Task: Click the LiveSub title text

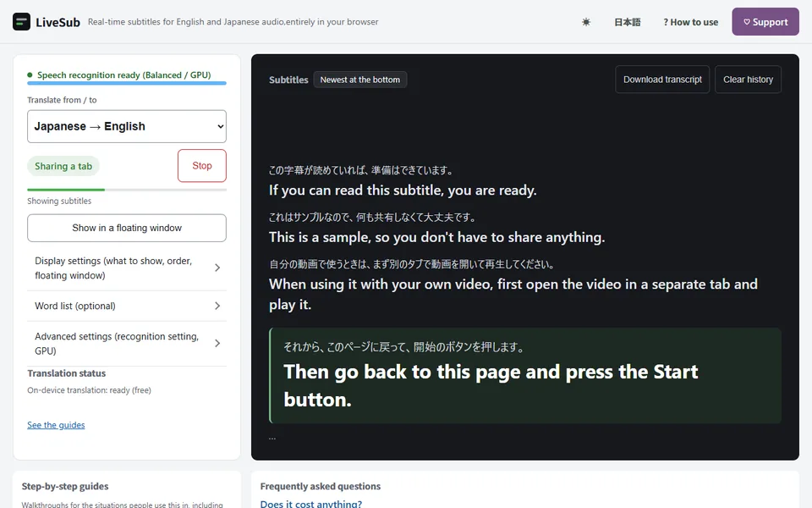Action: pyautogui.click(x=58, y=22)
